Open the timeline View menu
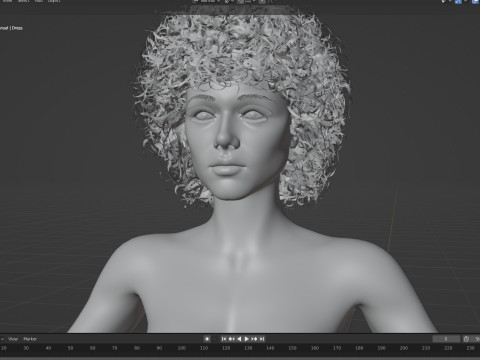This screenshot has width=480, height=360. pyautogui.click(x=13, y=339)
